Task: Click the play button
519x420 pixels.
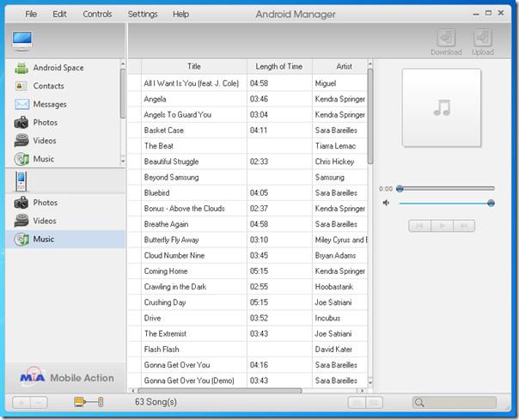Action: [x=442, y=226]
